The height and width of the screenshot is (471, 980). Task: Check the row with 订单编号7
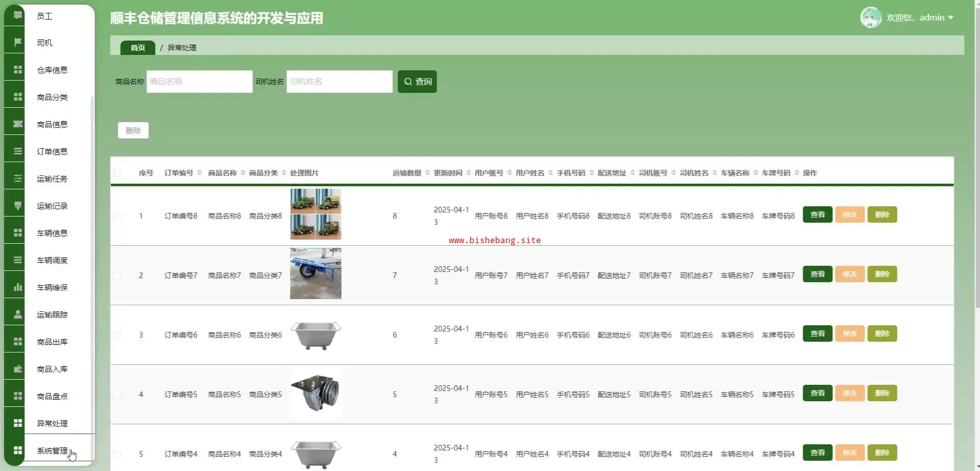[x=117, y=276]
